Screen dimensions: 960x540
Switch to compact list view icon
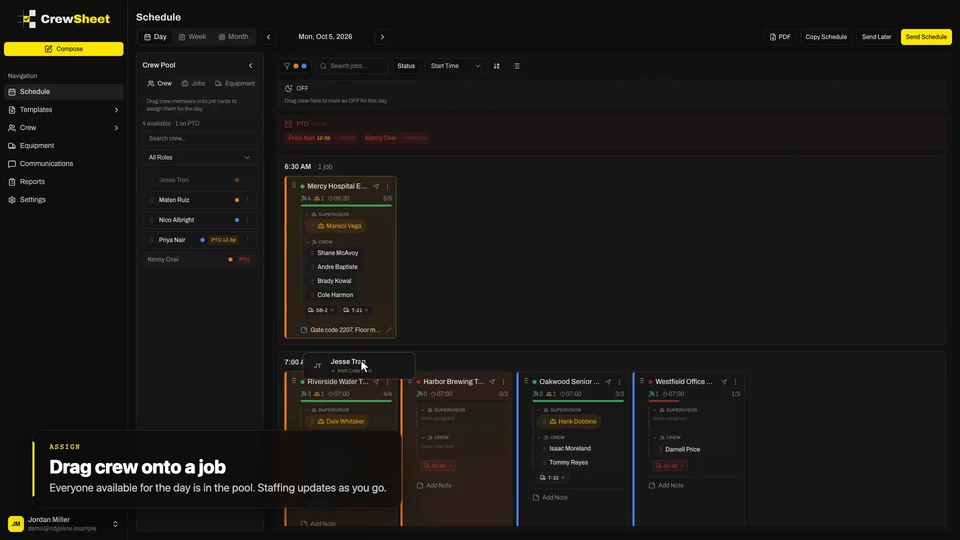tap(517, 66)
